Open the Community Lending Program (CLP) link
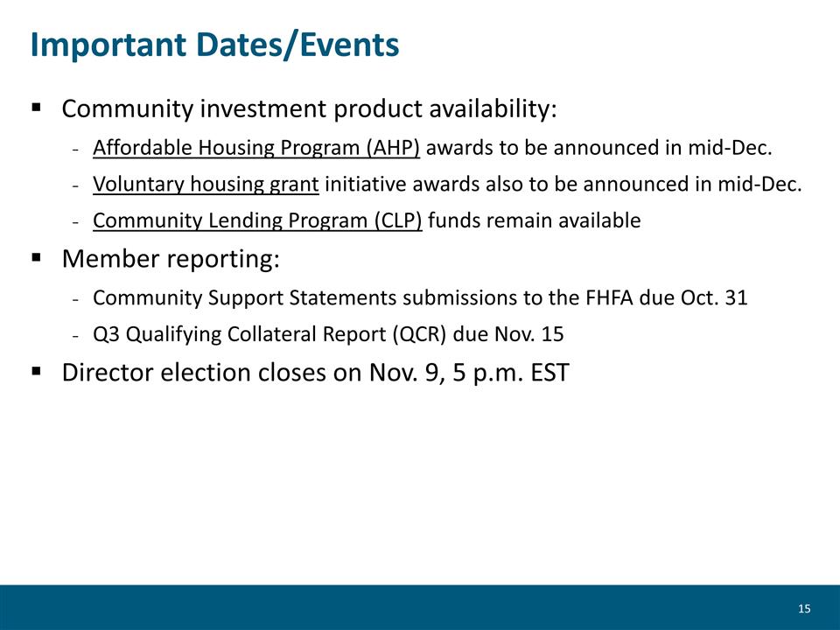This screenshot has width=840, height=630. point(257,220)
